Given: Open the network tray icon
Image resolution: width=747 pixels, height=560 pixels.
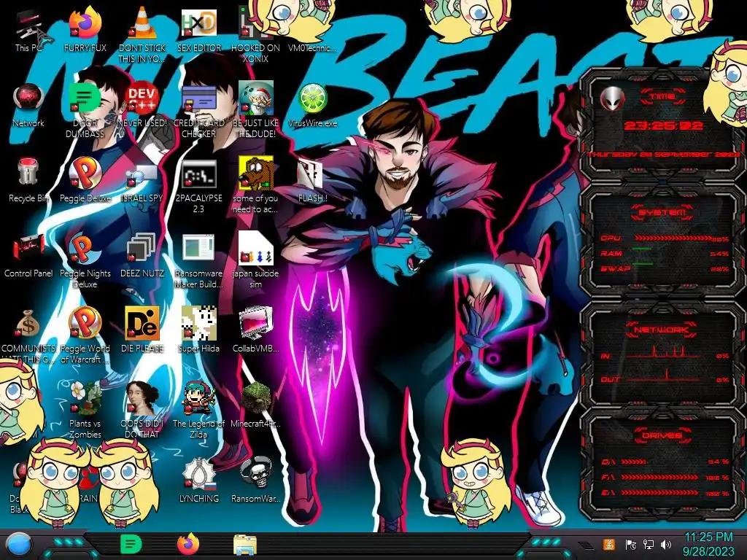Looking at the screenshot, I should pos(649,544).
